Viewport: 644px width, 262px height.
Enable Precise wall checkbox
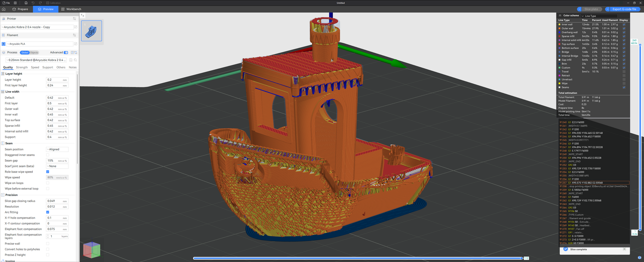click(48, 244)
